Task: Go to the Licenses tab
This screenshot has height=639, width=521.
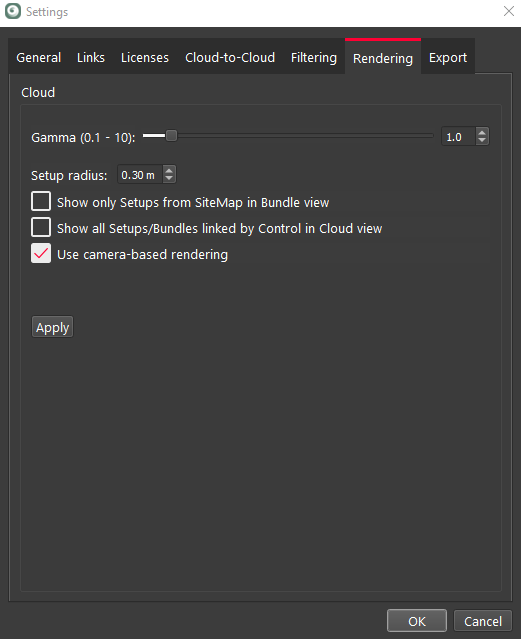Action: tap(145, 57)
